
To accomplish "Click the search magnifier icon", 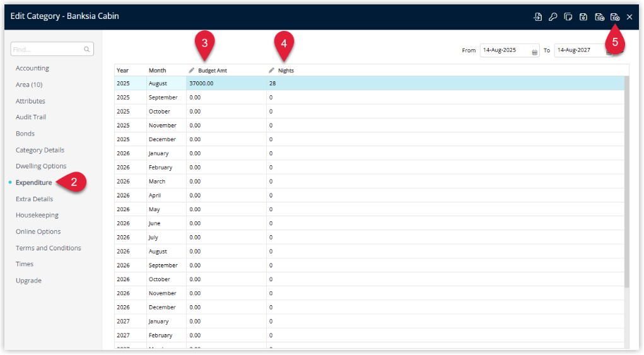I will [86, 49].
